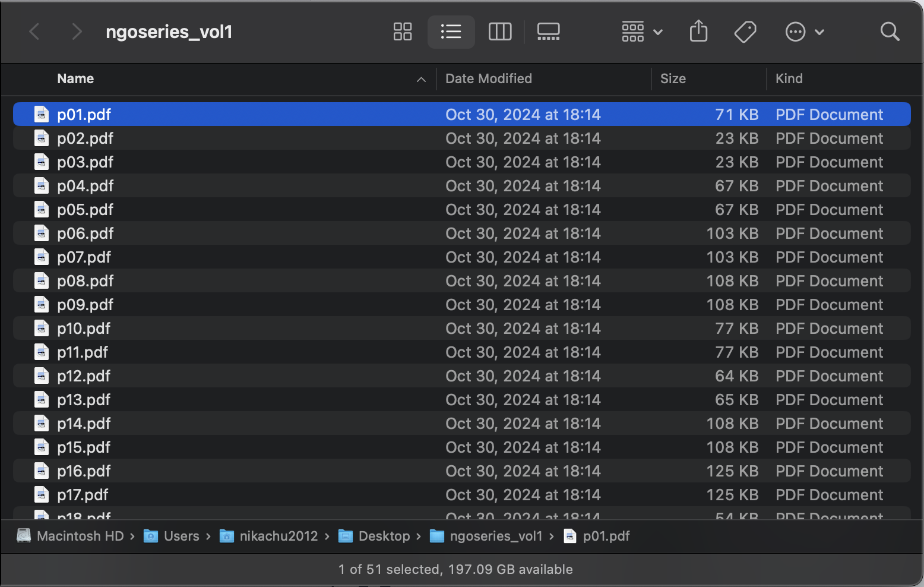Go forward with the right arrow
The width and height of the screenshot is (924, 587).
[76, 31]
